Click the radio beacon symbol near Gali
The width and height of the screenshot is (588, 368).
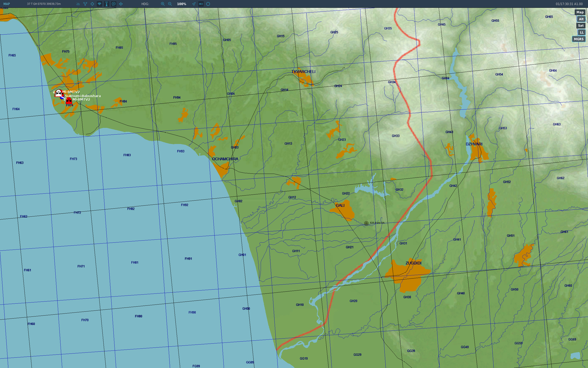coord(366,223)
